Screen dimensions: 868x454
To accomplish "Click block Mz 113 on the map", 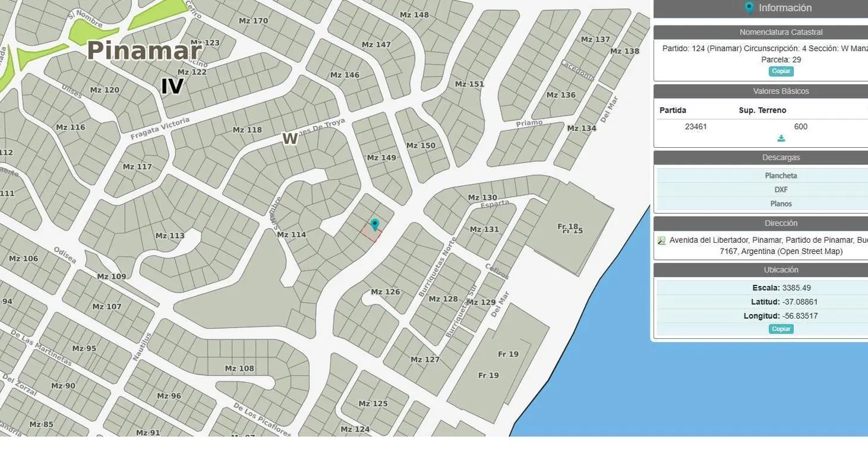I will 170,236.
